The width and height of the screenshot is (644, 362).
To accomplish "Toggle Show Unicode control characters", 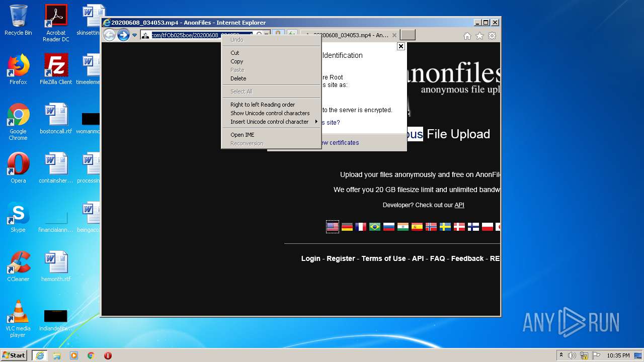I will [270, 113].
